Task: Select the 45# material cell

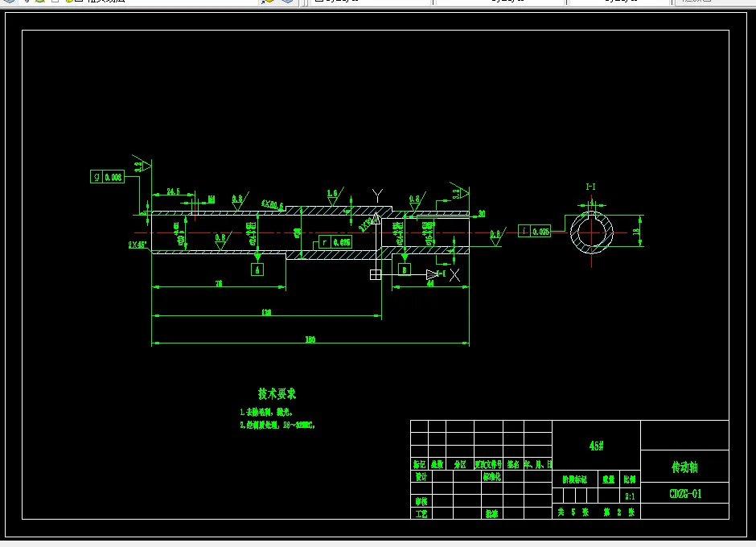Action: coord(597,446)
